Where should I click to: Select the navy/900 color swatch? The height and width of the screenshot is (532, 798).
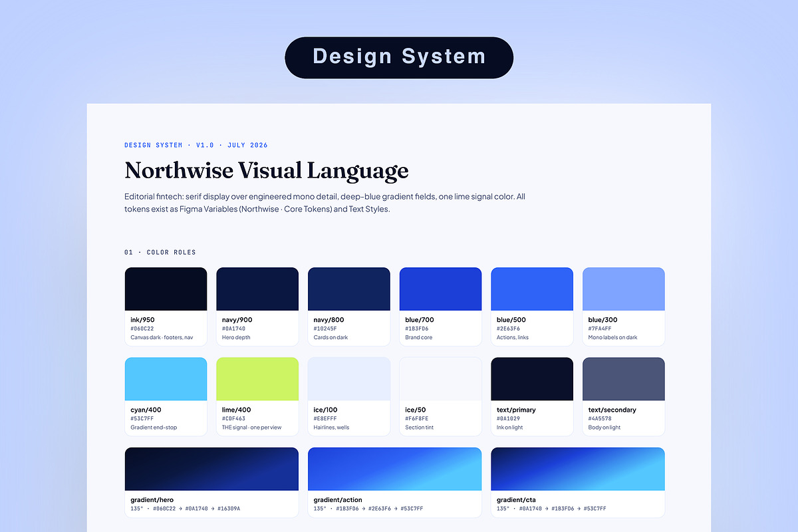click(x=257, y=307)
